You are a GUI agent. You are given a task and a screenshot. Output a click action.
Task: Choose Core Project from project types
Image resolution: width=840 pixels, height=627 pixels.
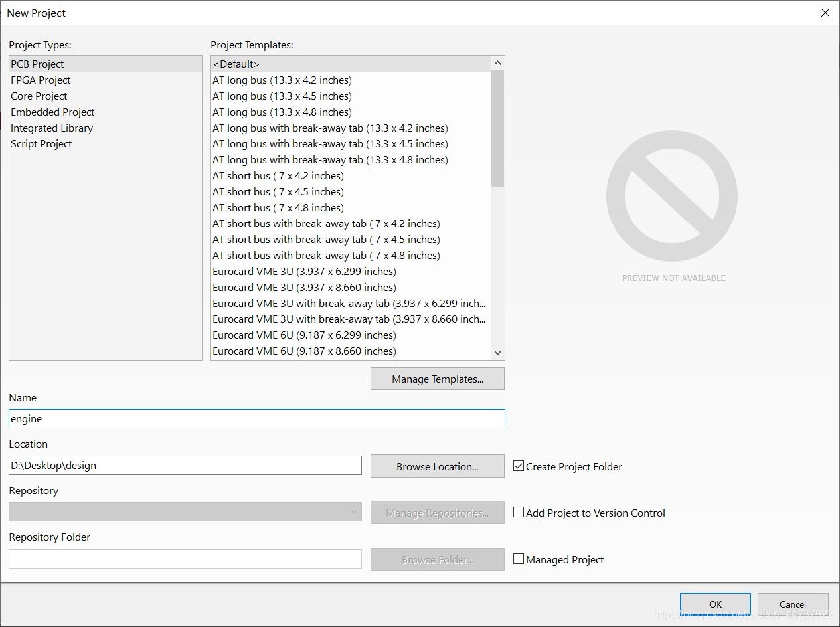pos(39,96)
